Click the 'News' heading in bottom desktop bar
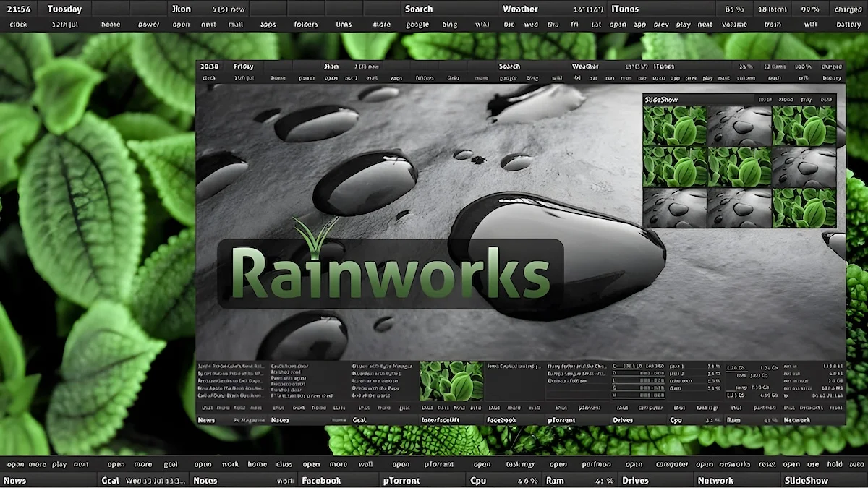The width and height of the screenshot is (868, 488). click(x=14, y=480)
